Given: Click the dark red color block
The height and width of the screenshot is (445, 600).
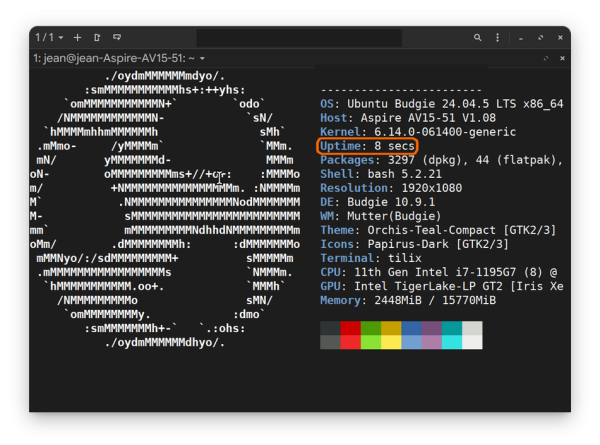Looking at the screenshot, I should (351, 328).
